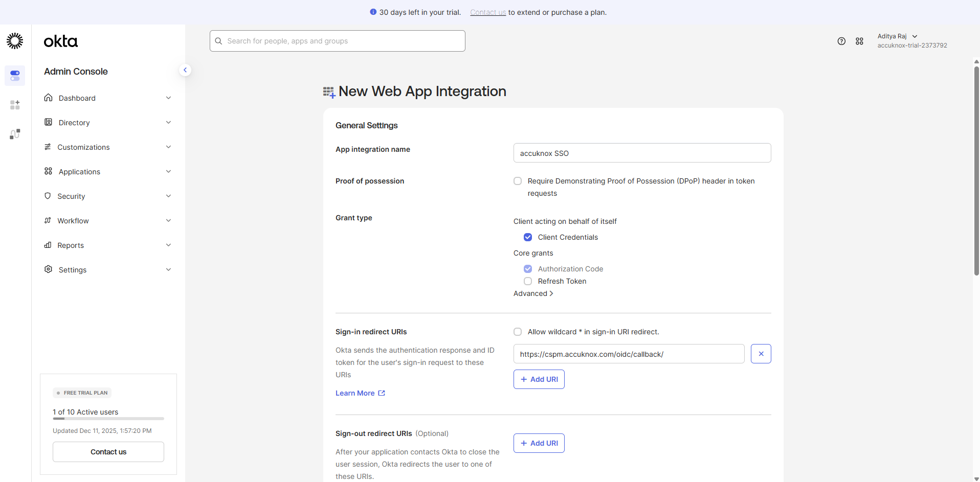Expand the Applications menu chevron
The width and height of the screenshot is (980, 482).
point(168,172)
